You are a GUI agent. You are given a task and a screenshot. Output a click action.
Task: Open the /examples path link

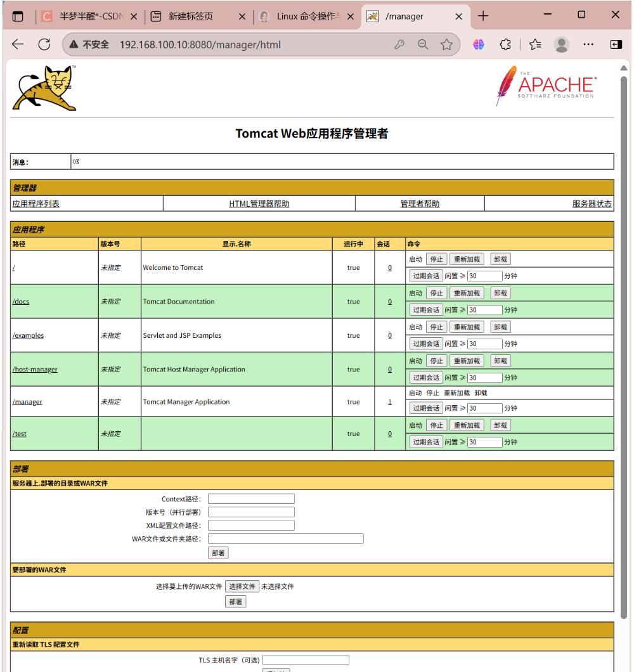(x=29, y=335)
